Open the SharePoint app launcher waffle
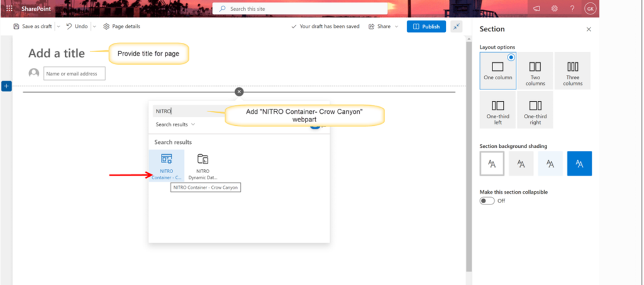644x285 pixels. tap(9, 9)
